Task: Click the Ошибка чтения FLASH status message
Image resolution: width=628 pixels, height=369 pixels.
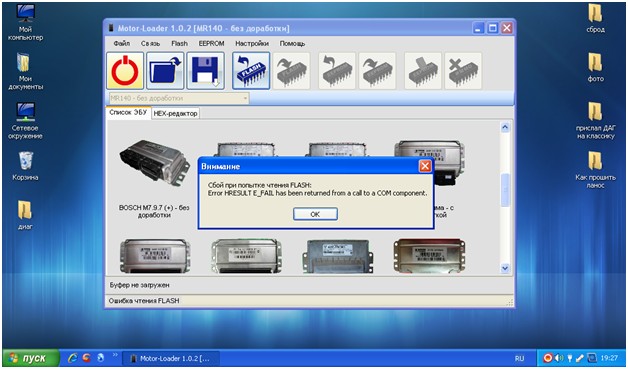Action: point(144,300)
